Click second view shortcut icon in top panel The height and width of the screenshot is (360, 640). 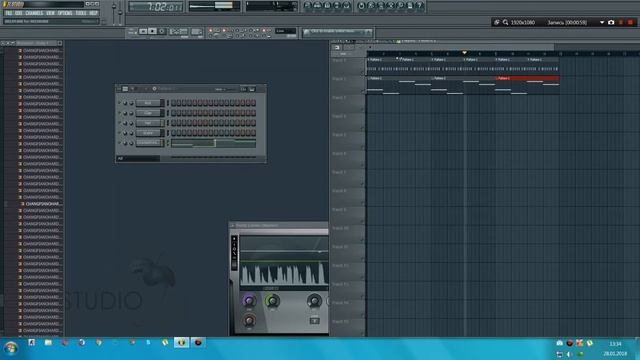pos(317,6)
